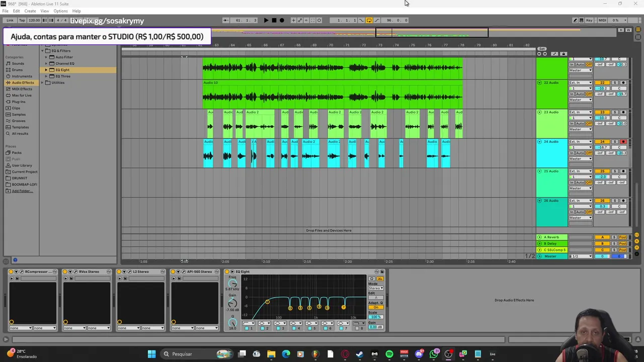Arm track 25 Audio for recording
644x362 pixels.
tap(623, 171)
